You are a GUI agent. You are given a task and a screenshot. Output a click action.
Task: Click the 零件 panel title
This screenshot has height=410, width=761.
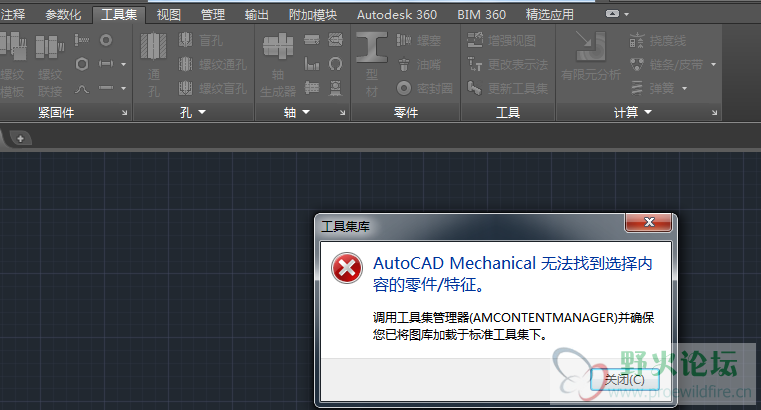(406, 113)
